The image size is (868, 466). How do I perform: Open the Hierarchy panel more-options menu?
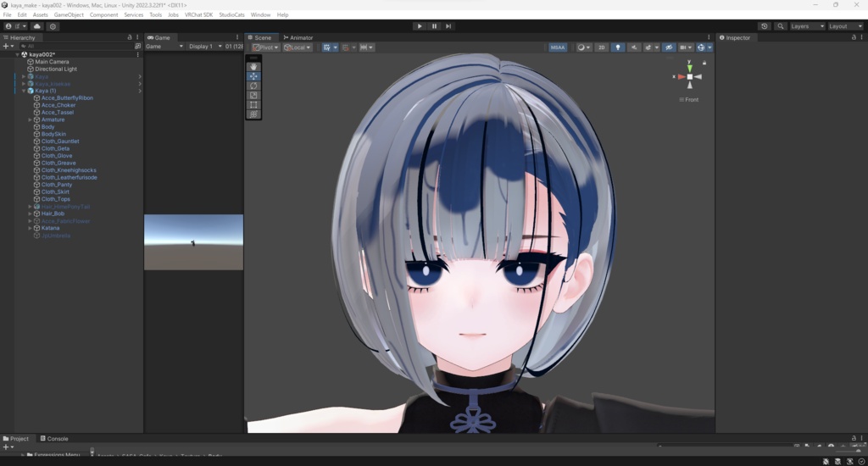coord(137,37)
